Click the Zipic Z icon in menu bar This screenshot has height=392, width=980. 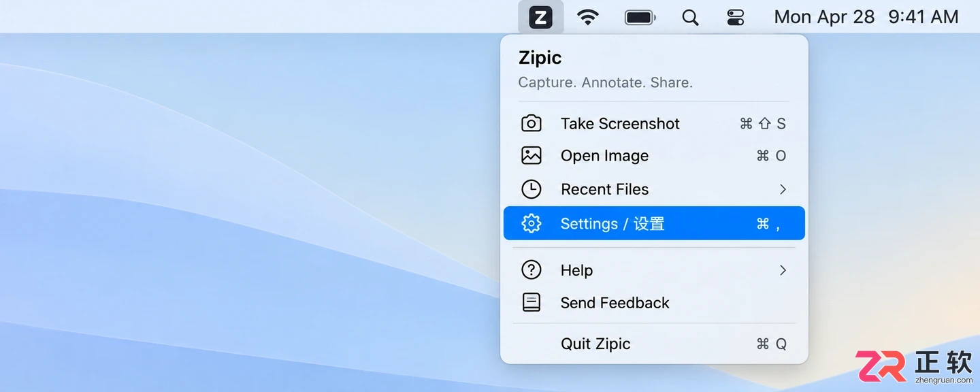[x=541, y=17]
